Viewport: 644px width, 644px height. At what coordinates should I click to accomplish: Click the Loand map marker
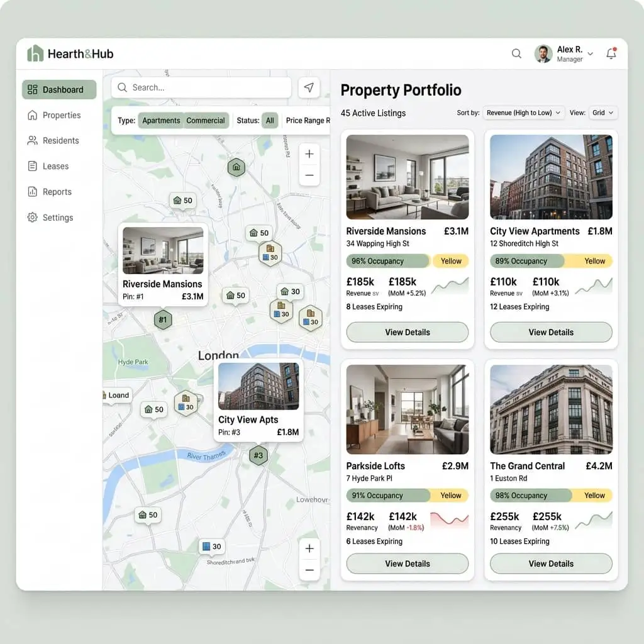[x=117, y=395]
